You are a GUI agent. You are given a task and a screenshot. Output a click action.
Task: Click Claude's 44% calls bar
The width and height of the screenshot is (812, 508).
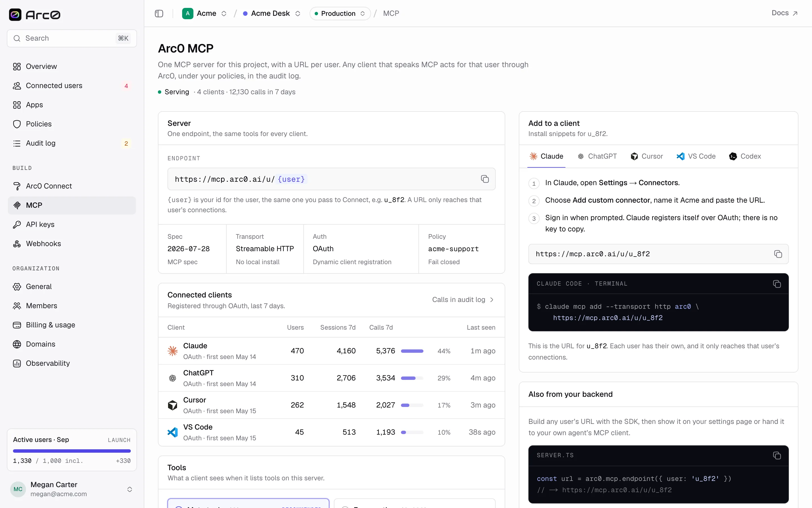[x=412, y=351]
